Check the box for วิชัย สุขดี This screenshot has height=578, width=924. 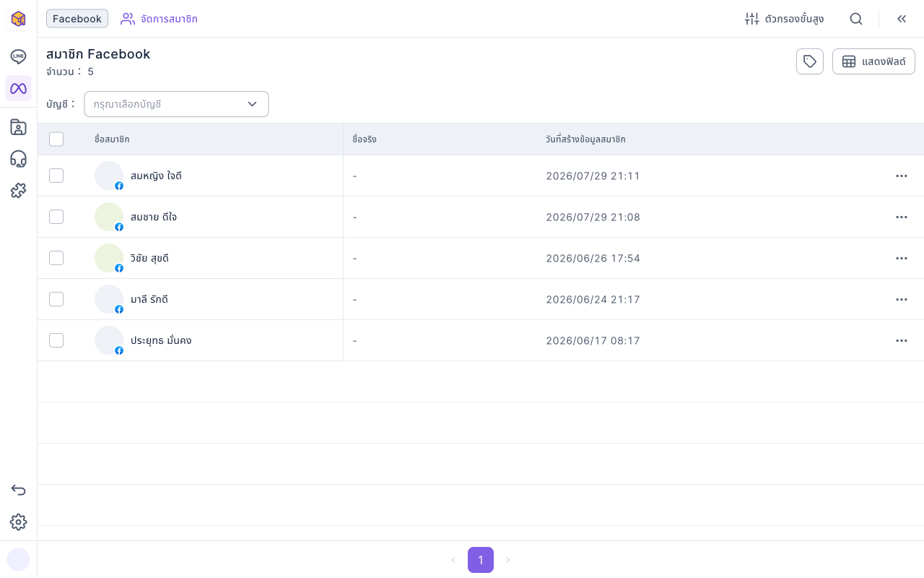[x=56, y=258]
